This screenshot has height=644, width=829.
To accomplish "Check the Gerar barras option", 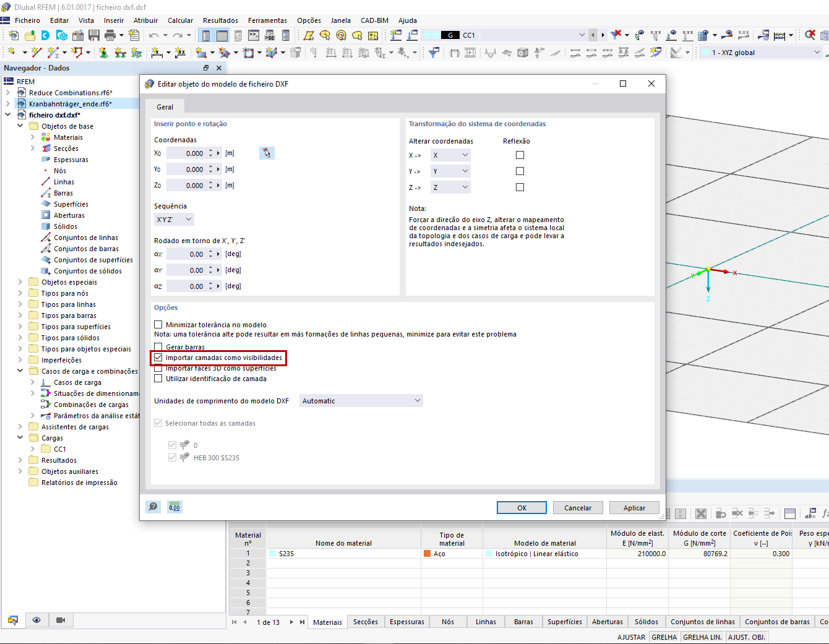I will point(158,347).
